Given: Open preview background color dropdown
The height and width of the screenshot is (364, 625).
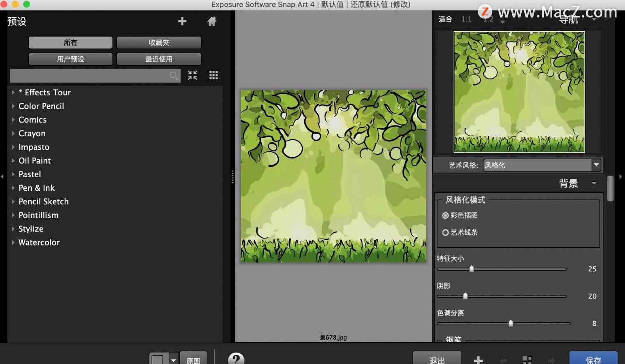Looking at the screenshot, I should click(173, 359).
